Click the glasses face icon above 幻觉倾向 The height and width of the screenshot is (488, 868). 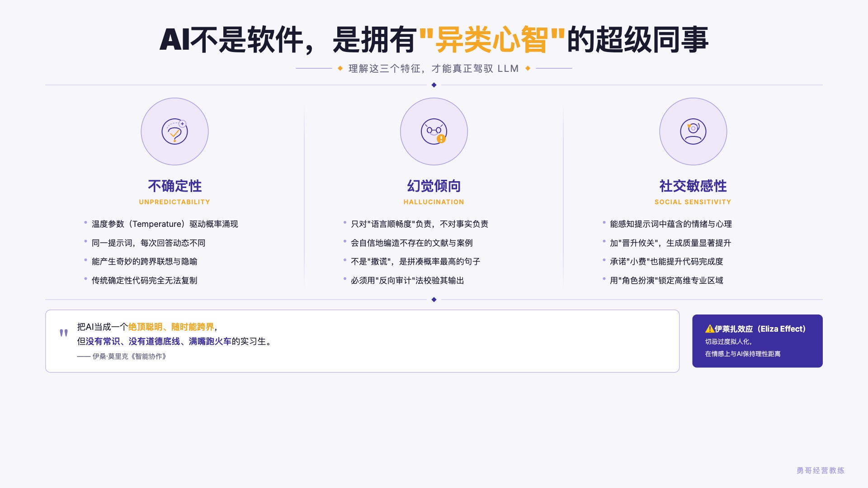[x=434, y=131]
